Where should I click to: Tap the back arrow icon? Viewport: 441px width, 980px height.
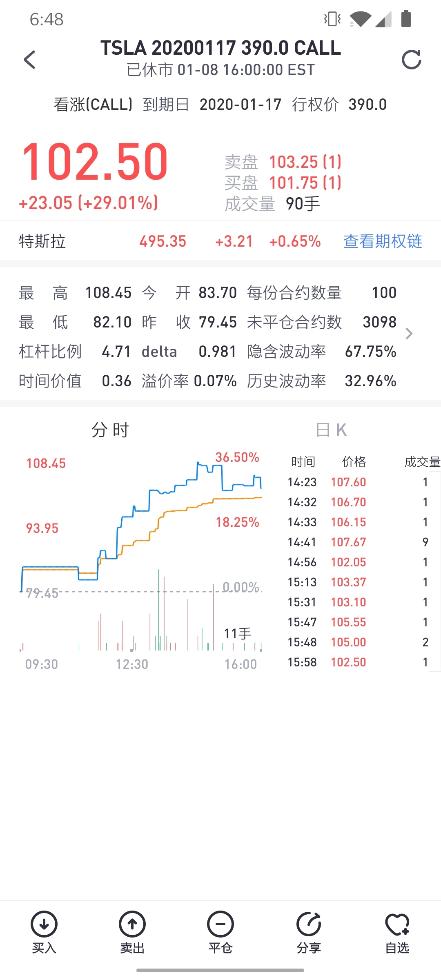(x=29, y=60)
